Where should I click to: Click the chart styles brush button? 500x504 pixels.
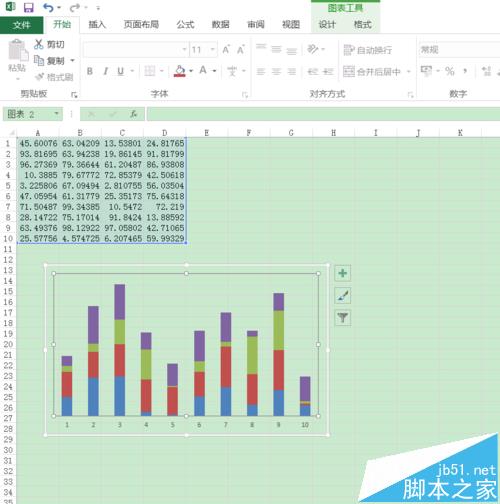pyautogui.click(x=343, y=295)
